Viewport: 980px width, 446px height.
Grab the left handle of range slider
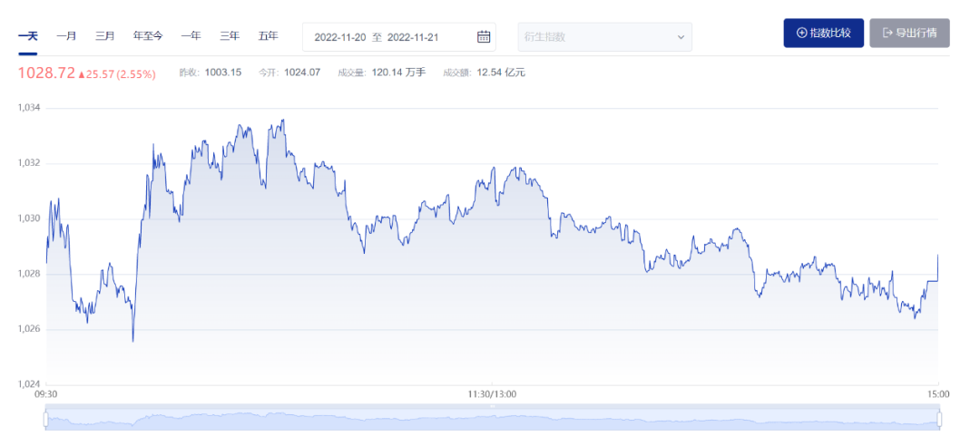pyautogui.click(x=45, y=419)
